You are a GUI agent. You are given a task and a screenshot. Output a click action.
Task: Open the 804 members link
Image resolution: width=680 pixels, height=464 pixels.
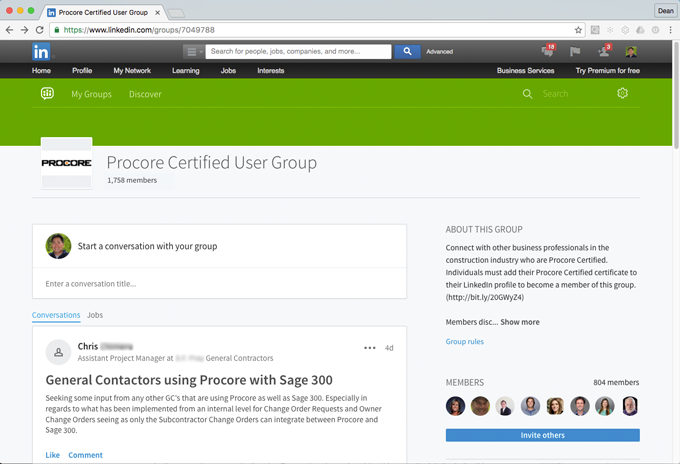click(x=616, y=382)
